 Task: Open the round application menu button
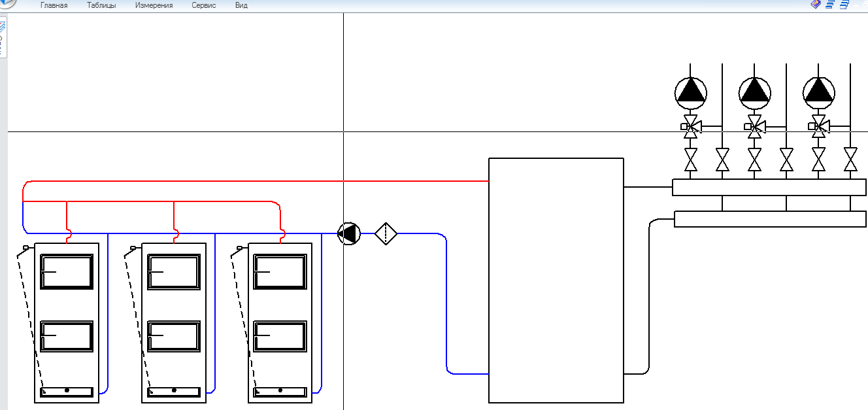(7, 3)
